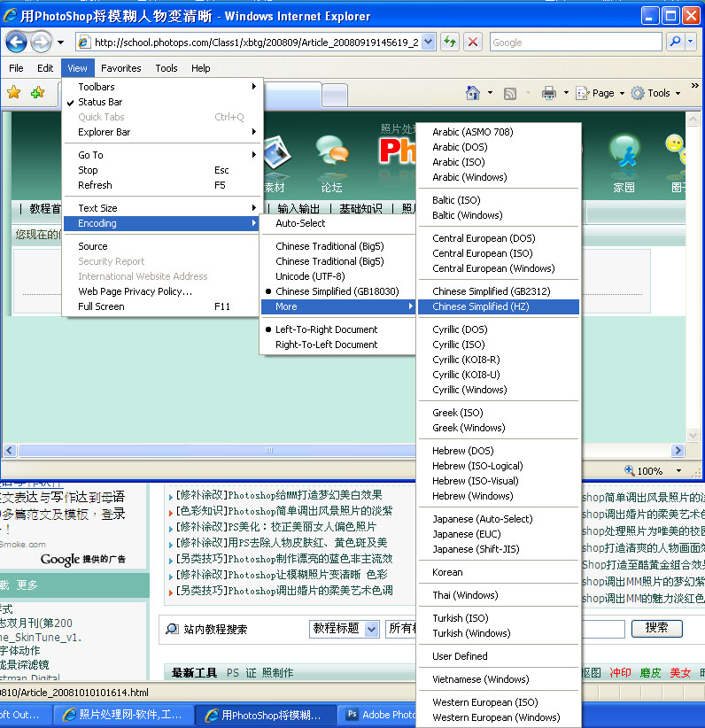Image resolution: width=705 pixels, height=728 pixels.
Task: Click the browser Forward arrow button
Action: (x=41, y=43)
